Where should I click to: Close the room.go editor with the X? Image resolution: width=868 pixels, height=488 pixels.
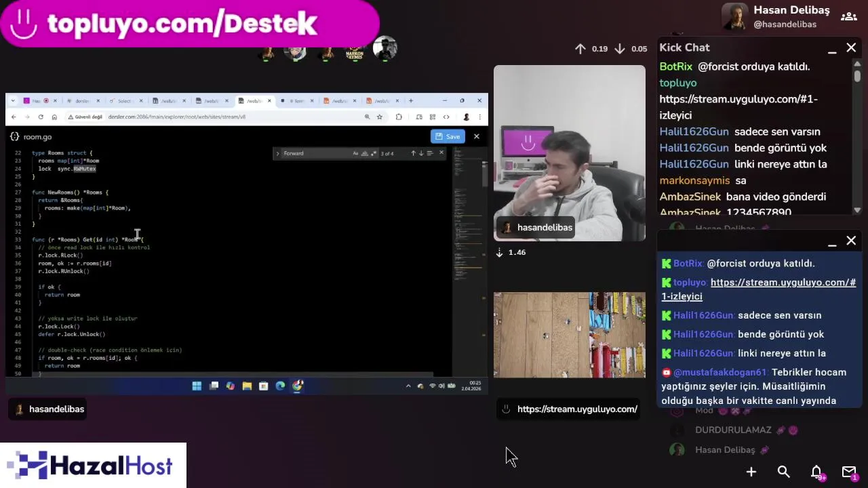(x=476, y=136)
